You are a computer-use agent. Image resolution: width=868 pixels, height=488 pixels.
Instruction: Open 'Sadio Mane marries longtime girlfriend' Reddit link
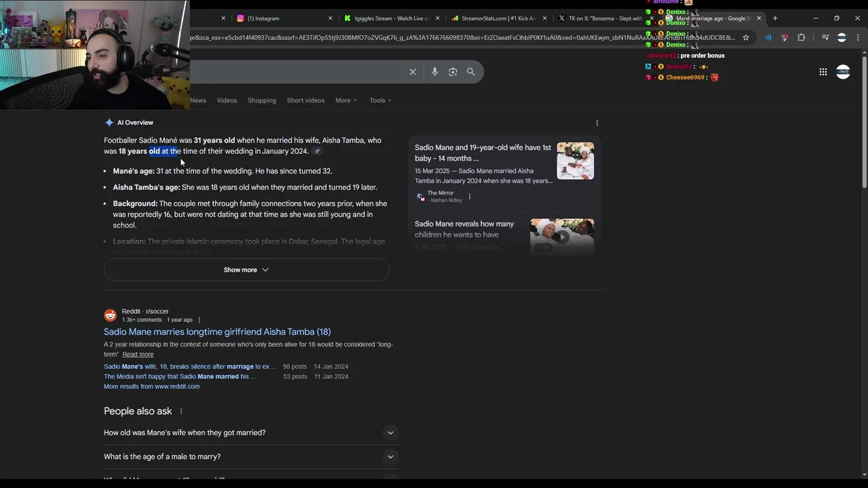click(x=217, y=332)
